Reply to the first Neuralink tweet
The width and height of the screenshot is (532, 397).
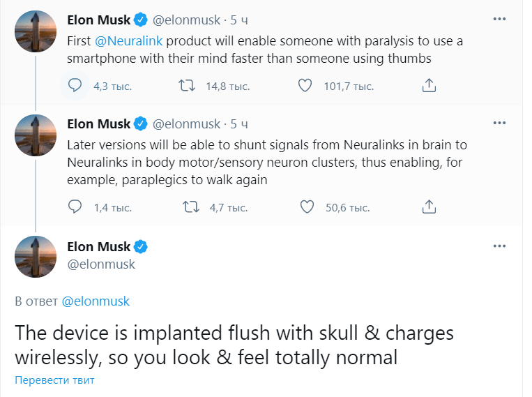[75, 86]
